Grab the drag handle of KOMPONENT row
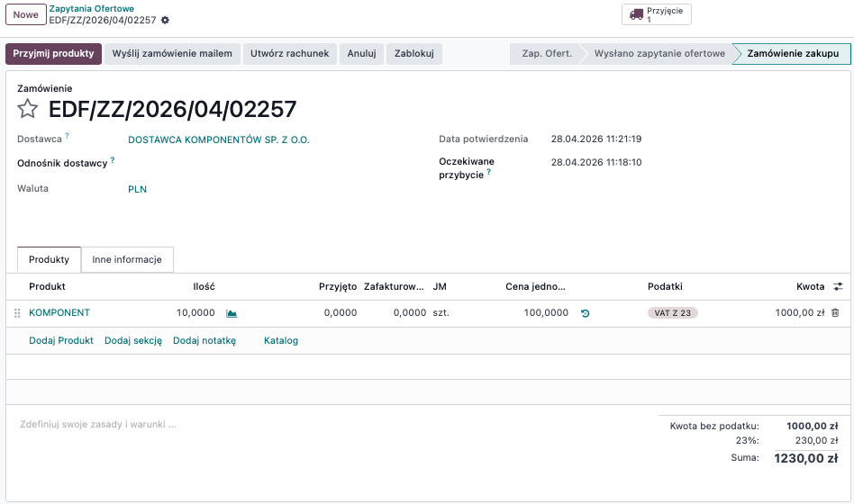 (17, 313)
